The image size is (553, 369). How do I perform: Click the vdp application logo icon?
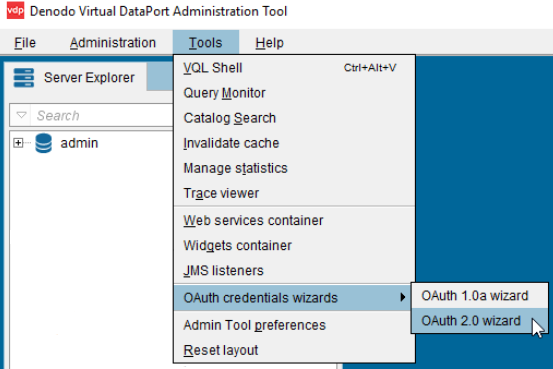click(16, 10)
